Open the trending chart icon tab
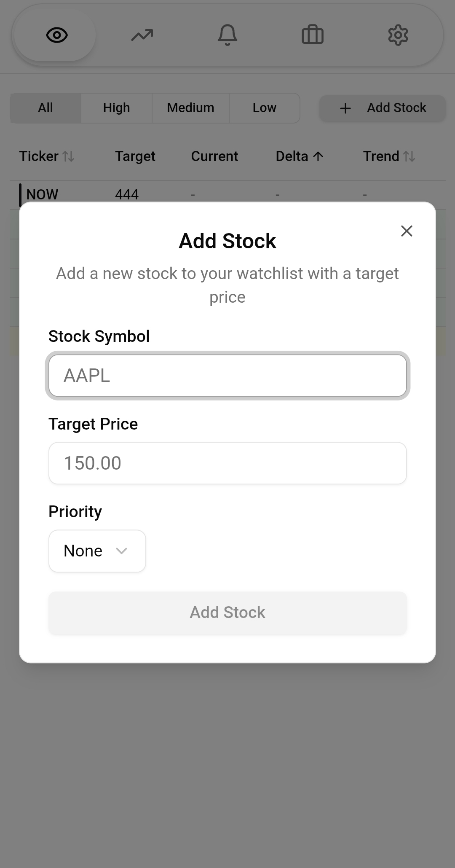Screen dimensions: 455x868 [142, 35]
